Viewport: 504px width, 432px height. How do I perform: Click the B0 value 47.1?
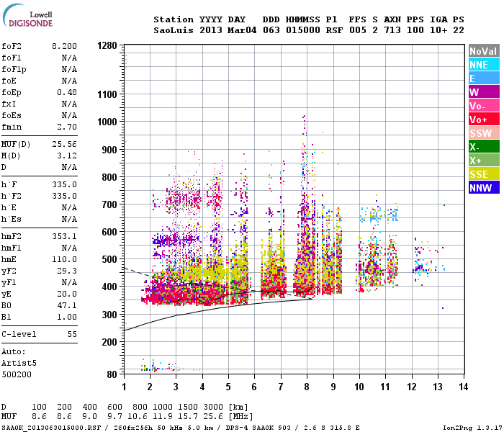(x=67, y=306)
